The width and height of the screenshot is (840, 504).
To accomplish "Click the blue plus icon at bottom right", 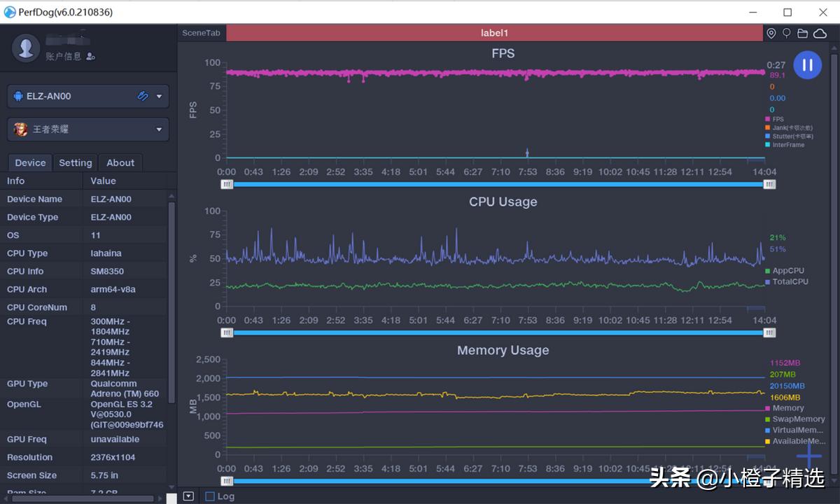I will point(809,456).
